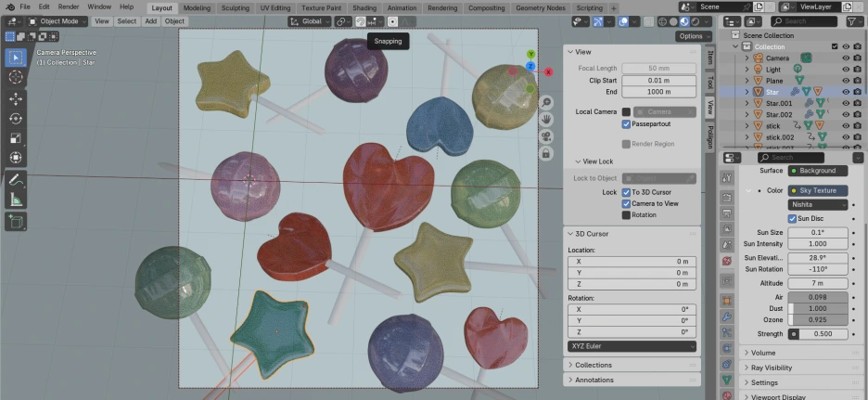Click the Clip Start value field
This screenshot has height=400, width=868.
pos(658,80)
